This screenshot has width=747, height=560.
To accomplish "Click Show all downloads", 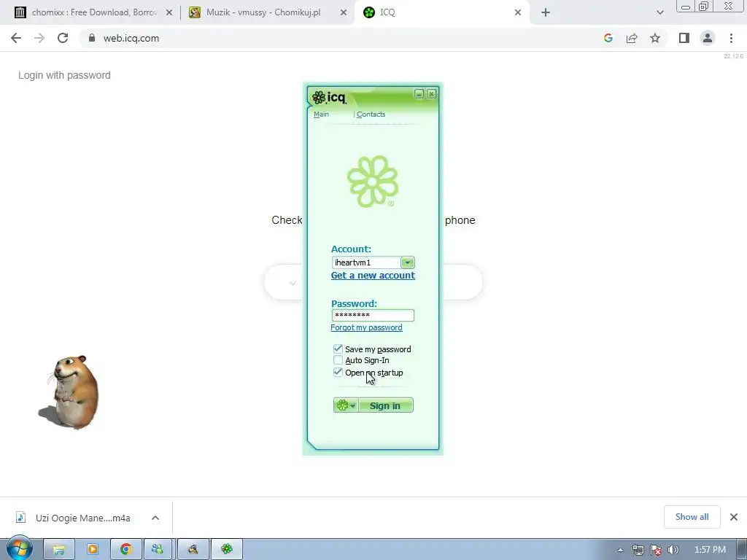I will 692,517.
